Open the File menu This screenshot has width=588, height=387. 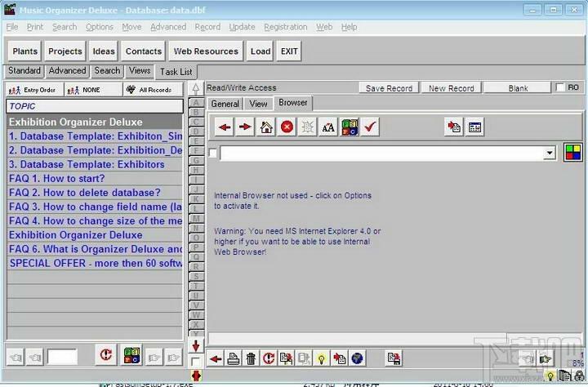[x=12, y=27]
